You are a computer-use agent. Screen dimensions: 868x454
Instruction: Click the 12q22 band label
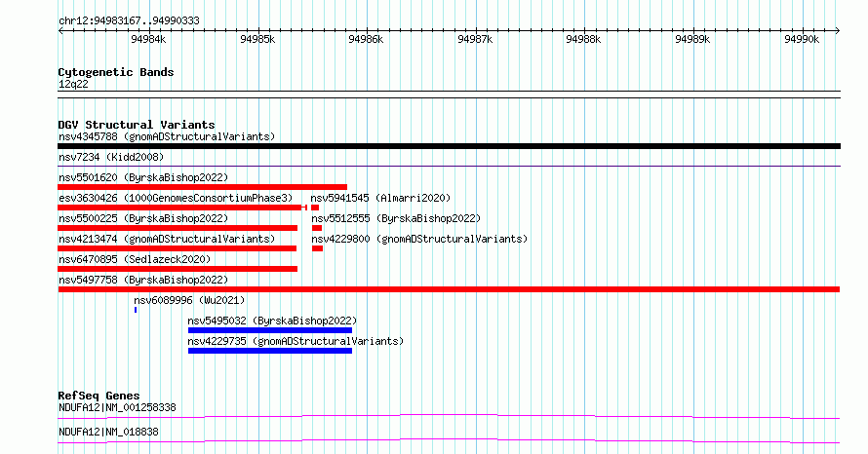[x=73, y=84]
